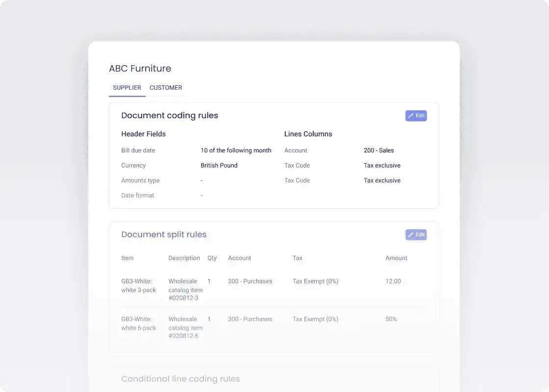The height and width of the screenshot is (392, 549).
Task: Open the Edit button beside Document coding rules
Action: [x=416, y=116]
